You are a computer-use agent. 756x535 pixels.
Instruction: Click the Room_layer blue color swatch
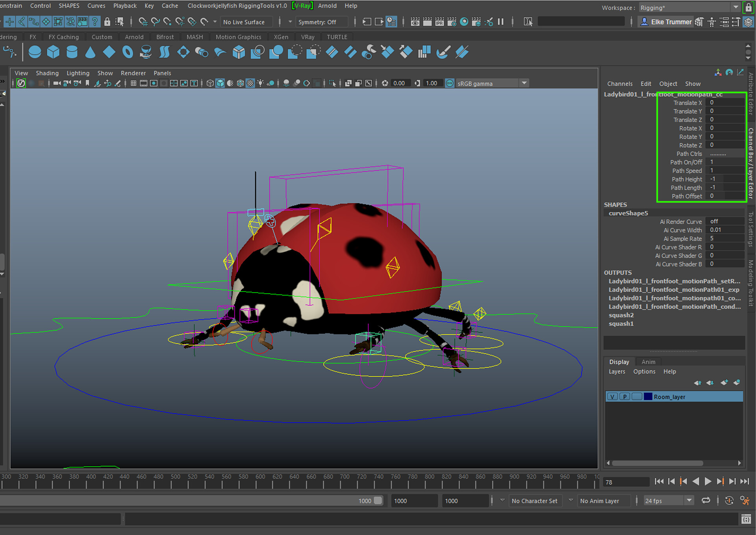coord(648,396)
